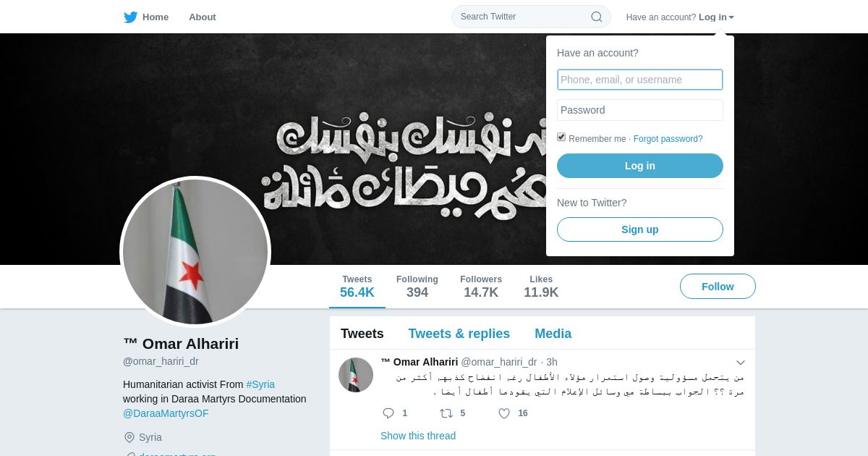Open the tweet's small avatar thumbnail
This screenshot has width=868, height=456.
[356, 375]
